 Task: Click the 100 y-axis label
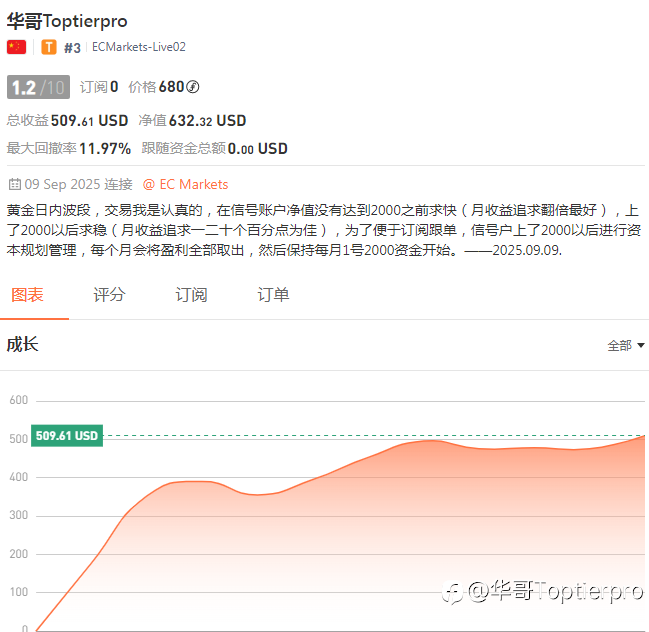click(x=19, y=592)
